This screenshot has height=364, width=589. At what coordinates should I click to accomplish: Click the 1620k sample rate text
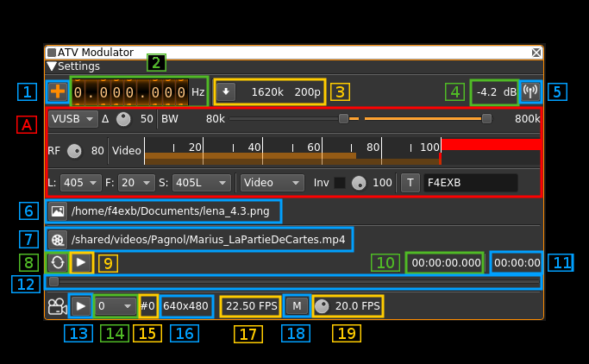[x=267, y=92]
